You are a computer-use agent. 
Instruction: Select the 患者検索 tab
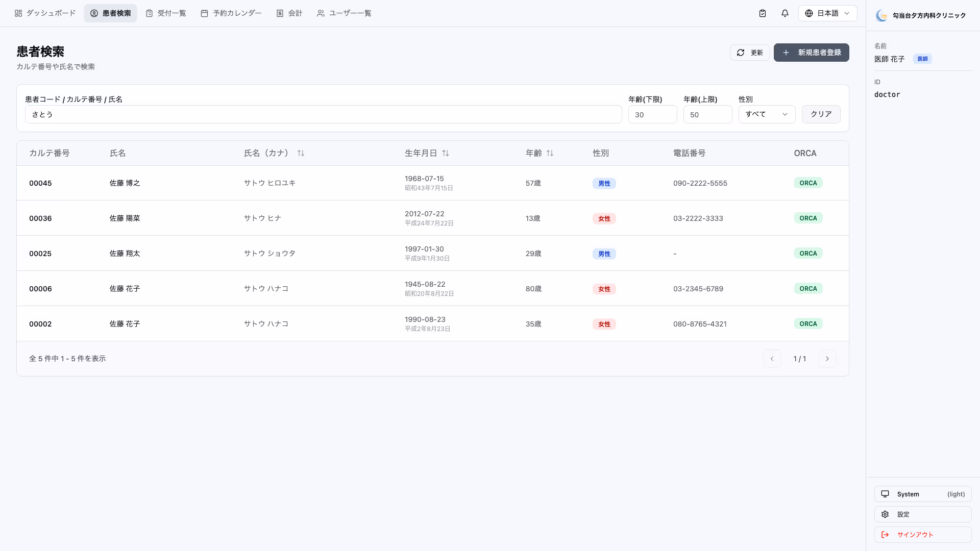(111, 13)
